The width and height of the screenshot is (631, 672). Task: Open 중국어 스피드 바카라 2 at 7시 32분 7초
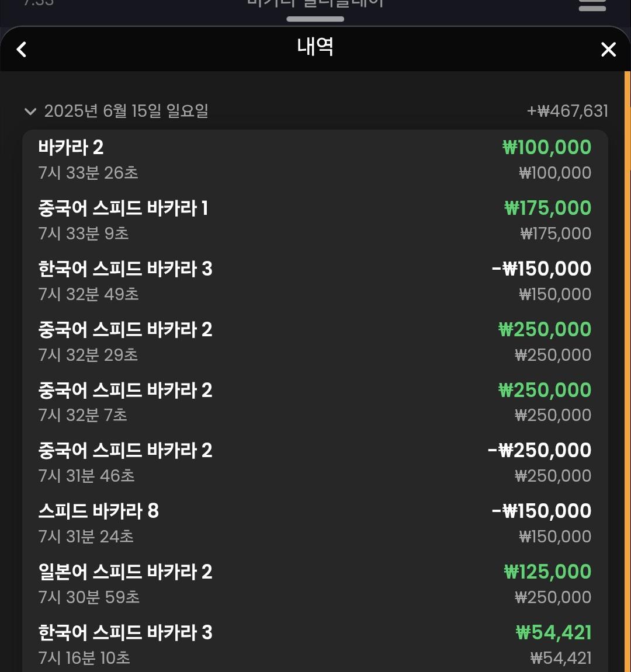[315, 402]
